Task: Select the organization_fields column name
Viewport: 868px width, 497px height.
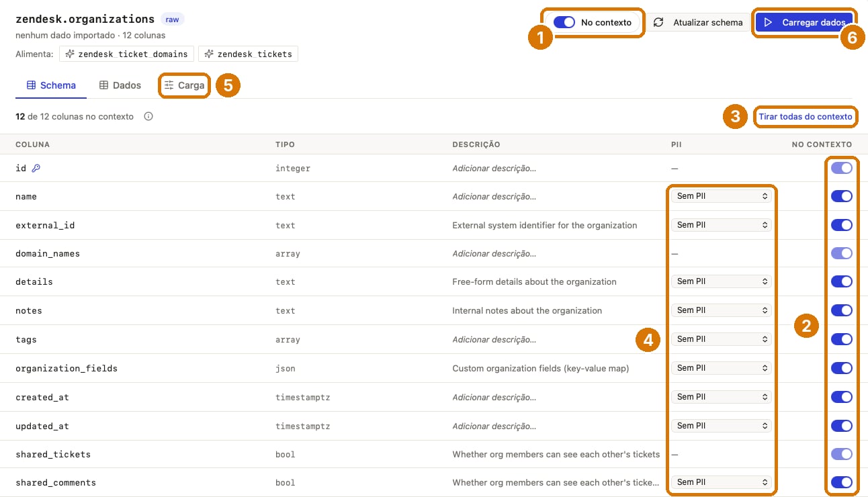Action: pos(67,369)
